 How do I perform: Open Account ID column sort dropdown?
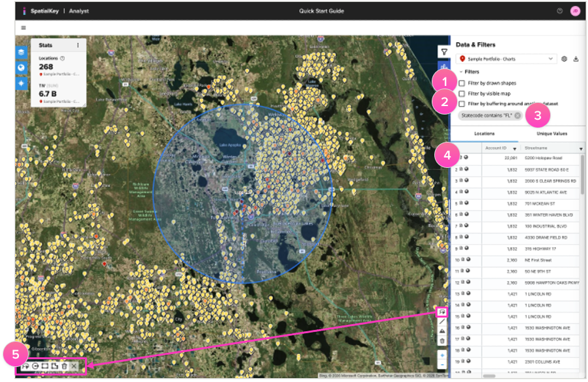(514, 148)
